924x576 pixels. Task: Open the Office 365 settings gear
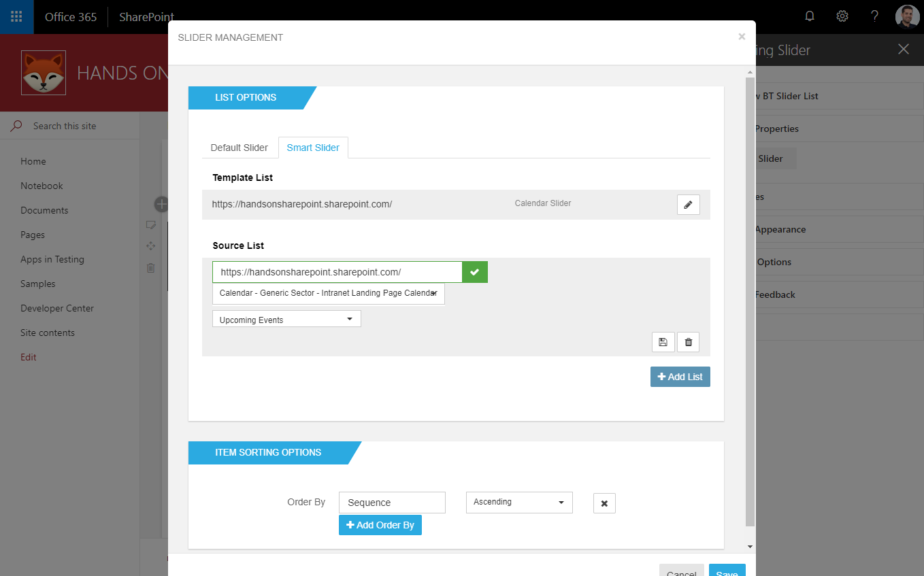[x=842, y=16]
